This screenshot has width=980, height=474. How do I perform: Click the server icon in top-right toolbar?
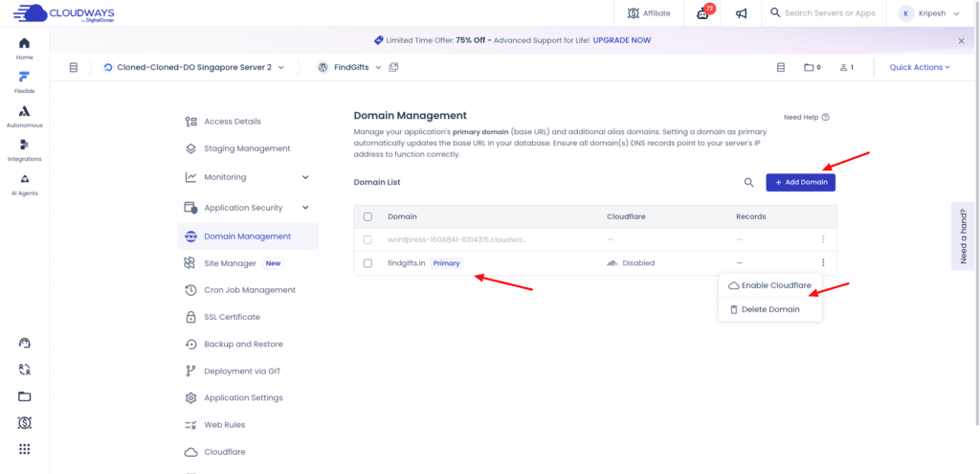point(780,67)
